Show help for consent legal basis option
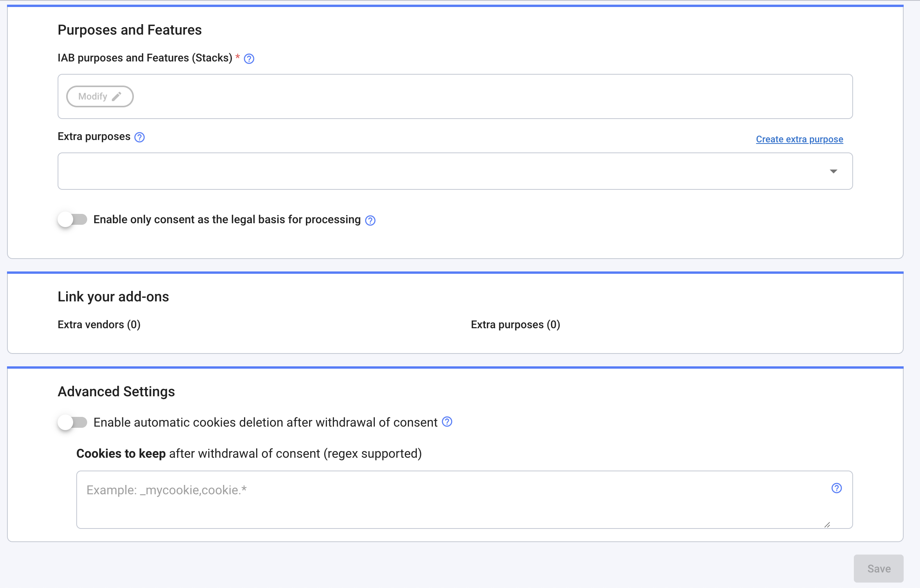The image size is (920, 588). point(370,220)
